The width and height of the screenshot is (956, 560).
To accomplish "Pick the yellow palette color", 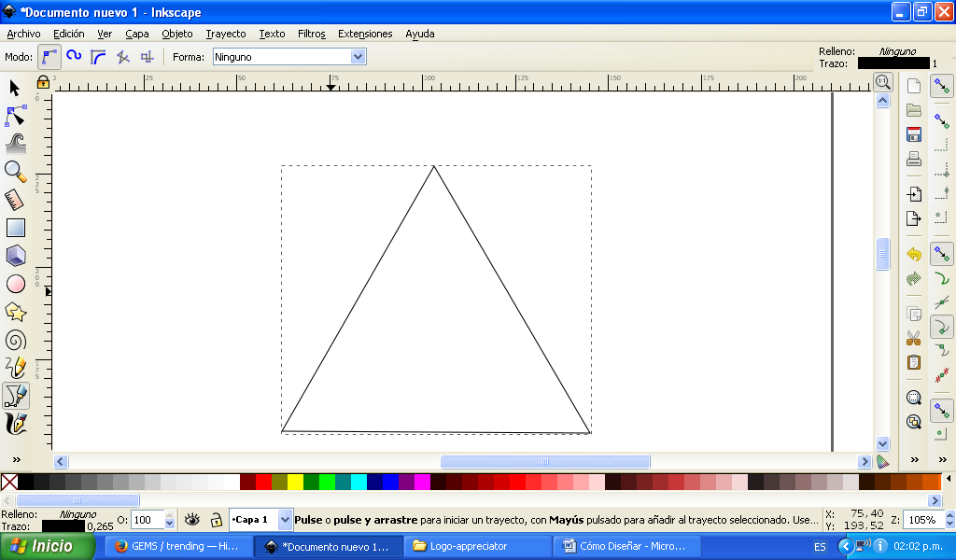I will tap(296, 482).
